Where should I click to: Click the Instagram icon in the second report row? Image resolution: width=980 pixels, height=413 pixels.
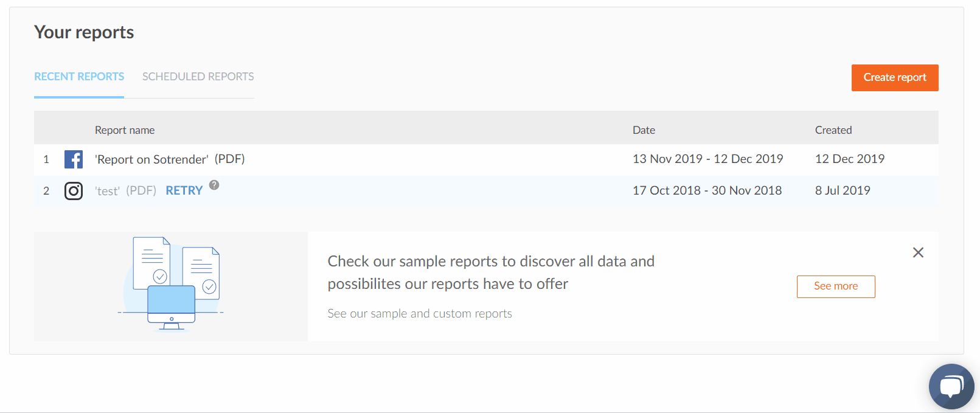pos(74,191)
